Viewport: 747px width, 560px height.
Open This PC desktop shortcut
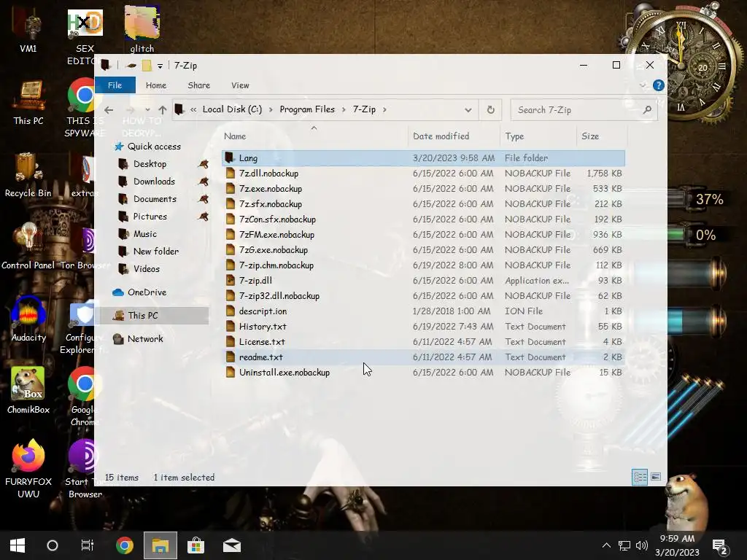click(x=28, y=102)
